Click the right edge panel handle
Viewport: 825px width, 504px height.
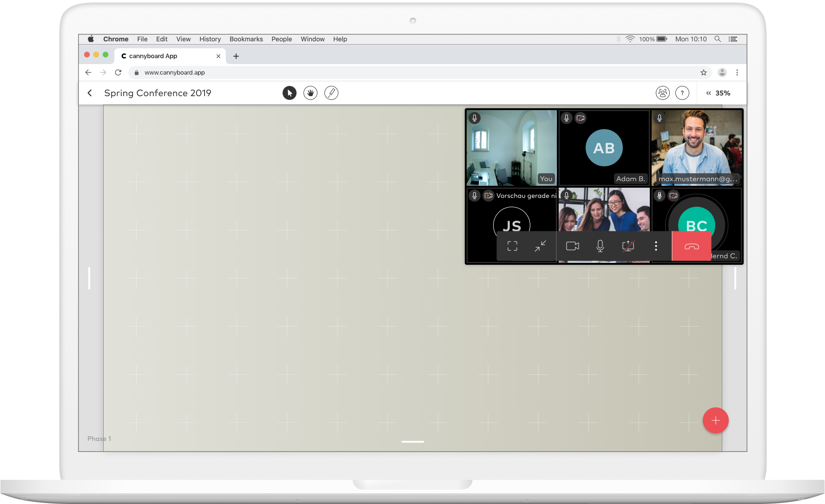point(735,278)
